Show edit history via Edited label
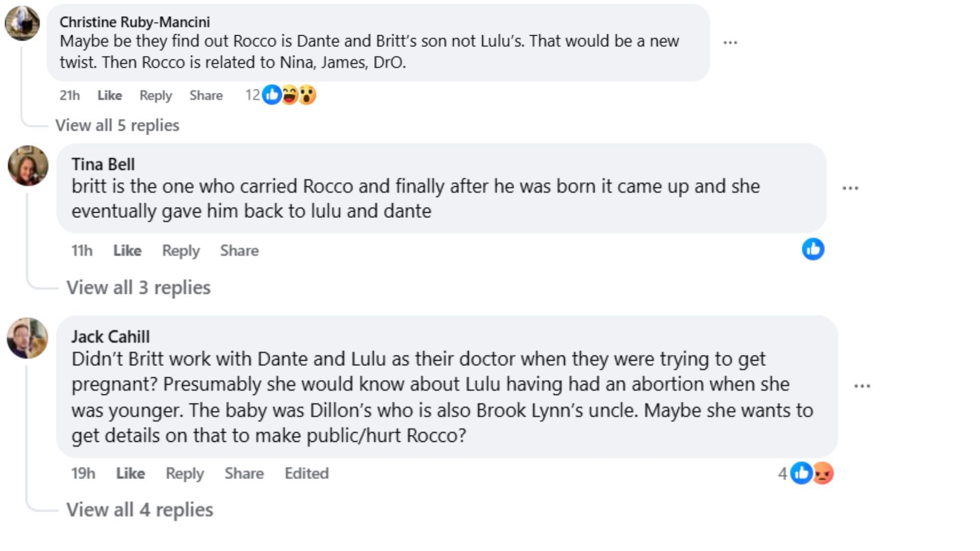 point(306,473)
